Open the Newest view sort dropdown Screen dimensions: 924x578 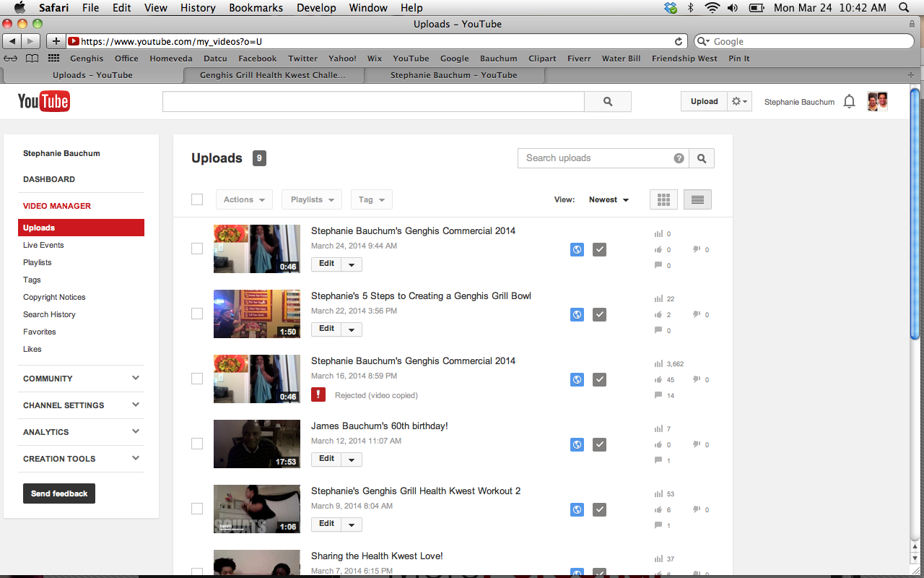tap(609, 199)
